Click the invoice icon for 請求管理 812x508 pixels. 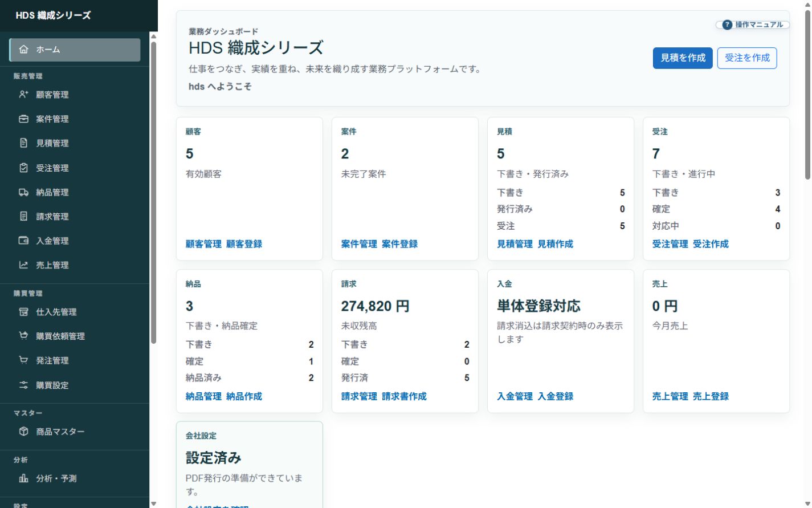coord(23,217)
